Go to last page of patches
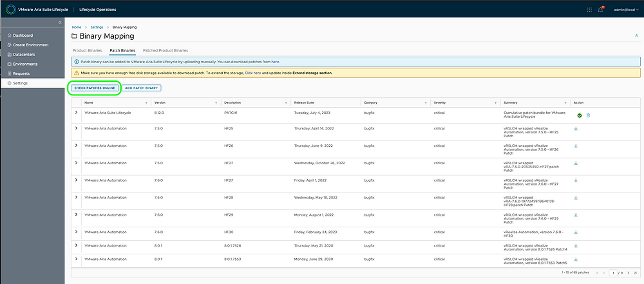 pos(636,272)
